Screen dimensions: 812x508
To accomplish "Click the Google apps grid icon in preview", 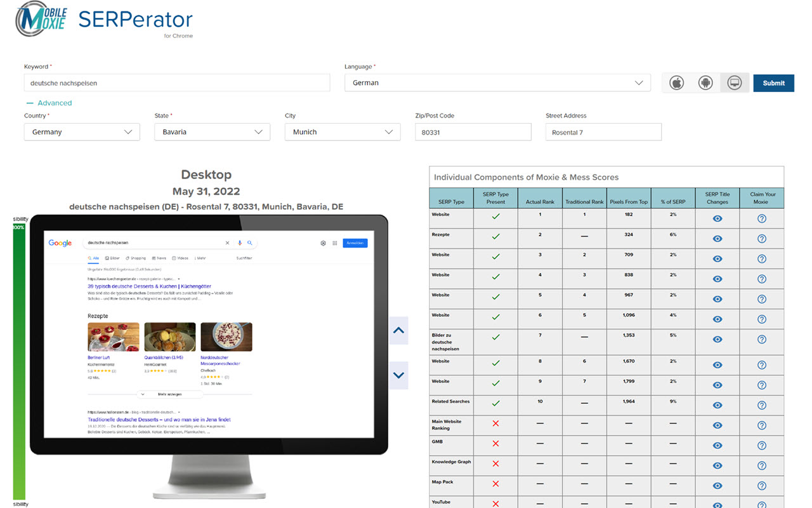I will click(334, 243).
